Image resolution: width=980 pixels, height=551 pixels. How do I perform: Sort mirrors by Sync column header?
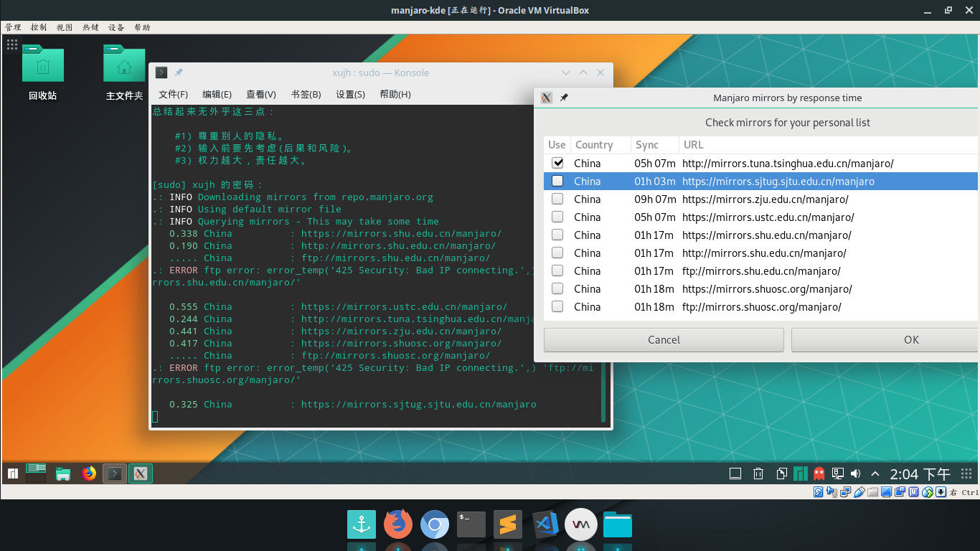655,144
